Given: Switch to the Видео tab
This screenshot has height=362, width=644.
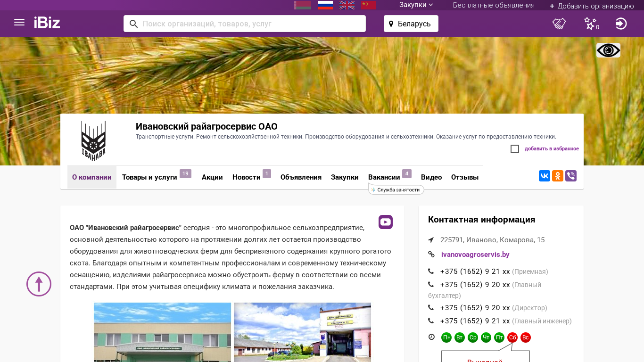Looking at the screenshot, I should pyautogui.click(x=431, y=177).
